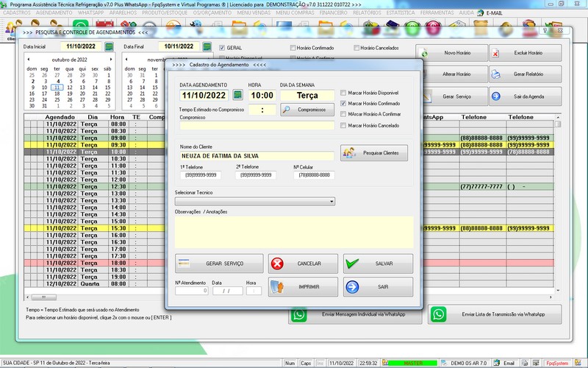Click Pesquisar Clientes button
The width and height of the screenshot is (588, 368).
[374, 153]
